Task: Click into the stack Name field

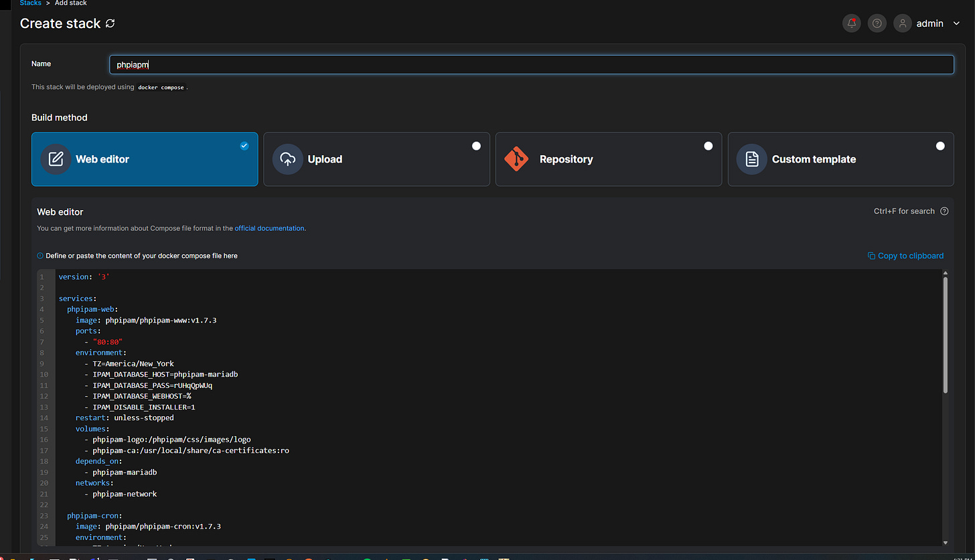Action: (x=532, y=65)
